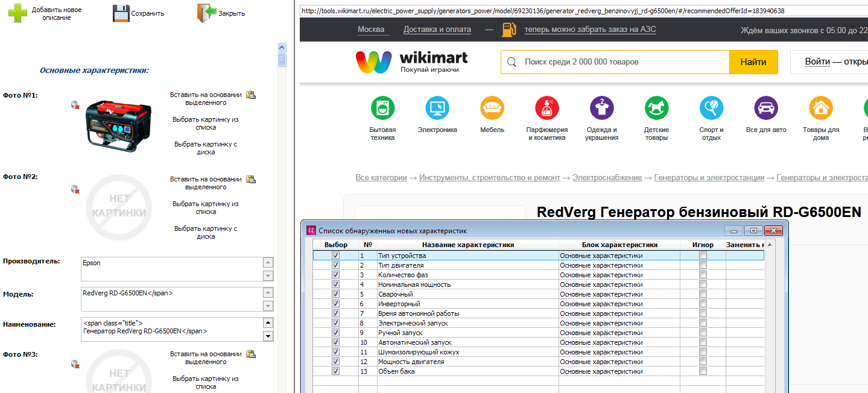This screenshot has height=393, width=868.
Task: Open Бытовая техника category icon
Action: [x=382, y=108]
